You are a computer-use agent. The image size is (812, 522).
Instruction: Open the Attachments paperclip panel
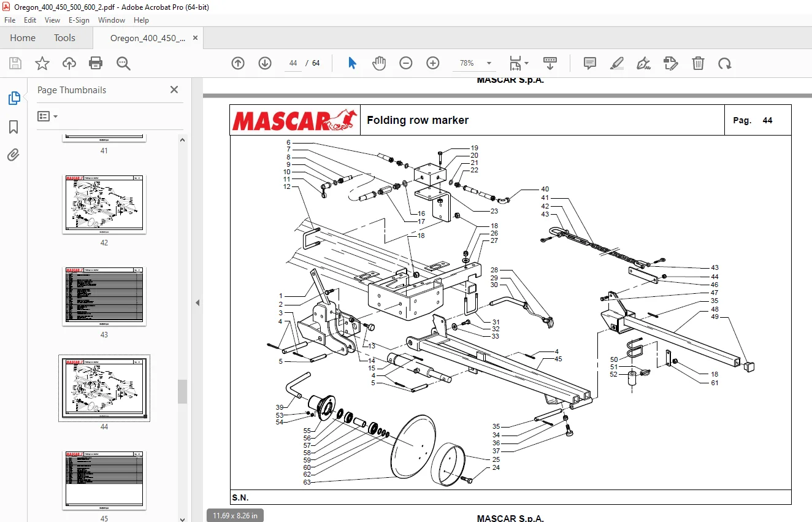coord(13,155)
